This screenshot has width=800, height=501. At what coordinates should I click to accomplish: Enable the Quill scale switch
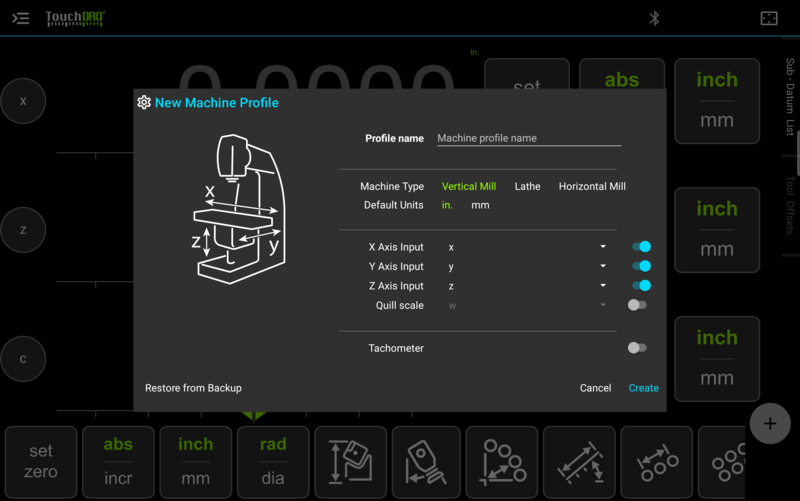click(x=637, y=305)
